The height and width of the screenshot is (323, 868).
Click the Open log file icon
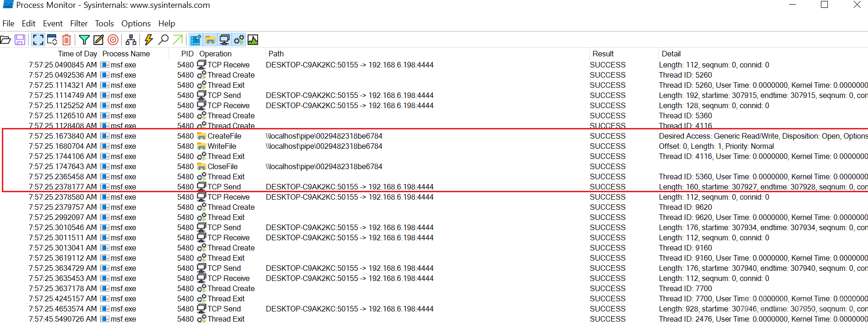click(x=6, y=40)
